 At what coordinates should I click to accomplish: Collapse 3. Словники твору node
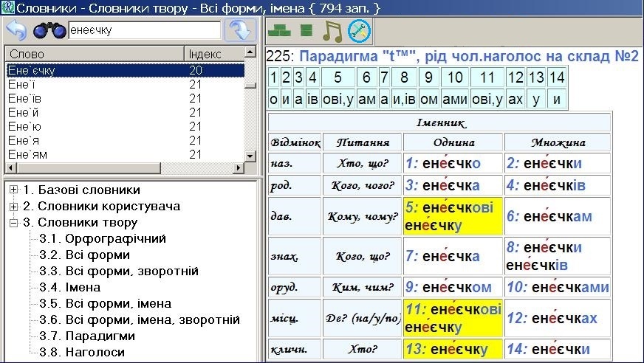pos(13,222)
